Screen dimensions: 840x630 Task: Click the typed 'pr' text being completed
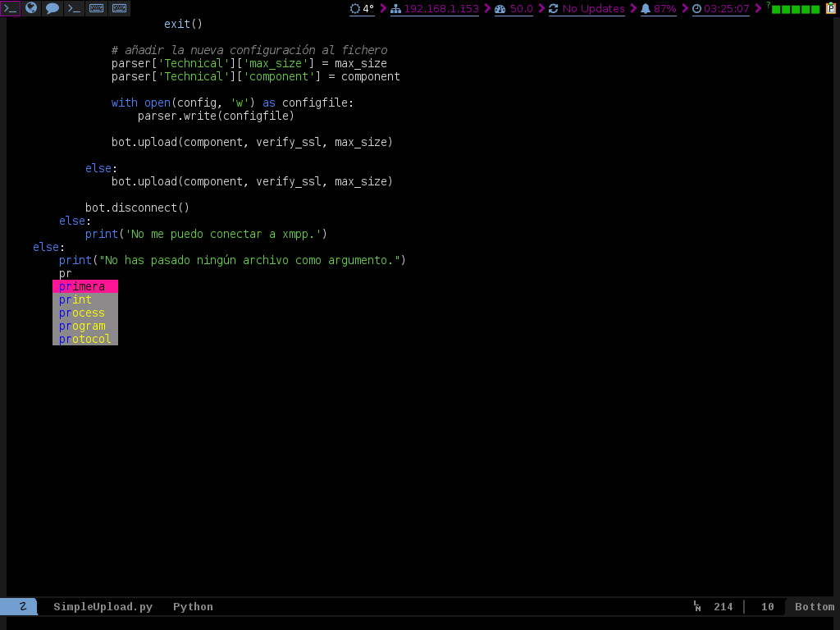pos(66,274)
